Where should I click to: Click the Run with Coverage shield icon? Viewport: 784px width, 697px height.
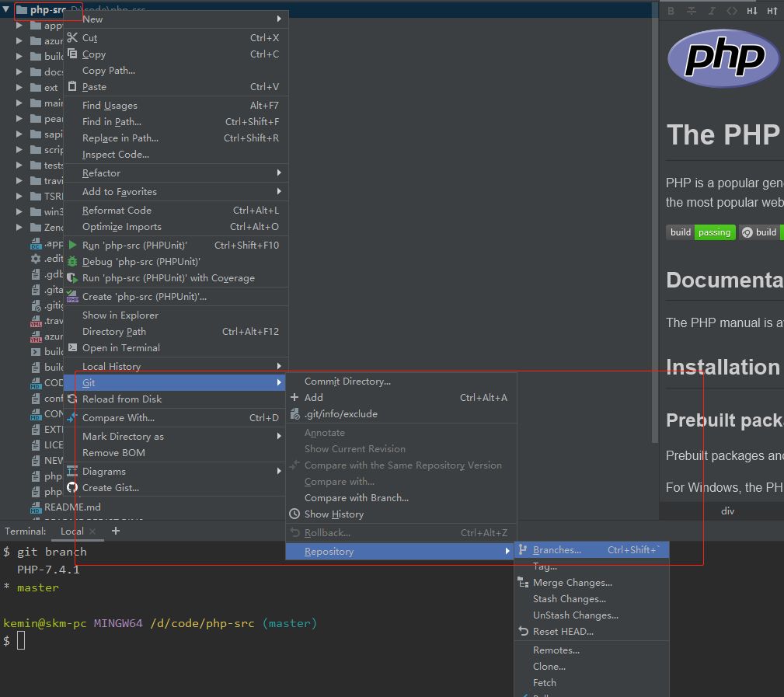pyautogui.click(x=72, y=278)
